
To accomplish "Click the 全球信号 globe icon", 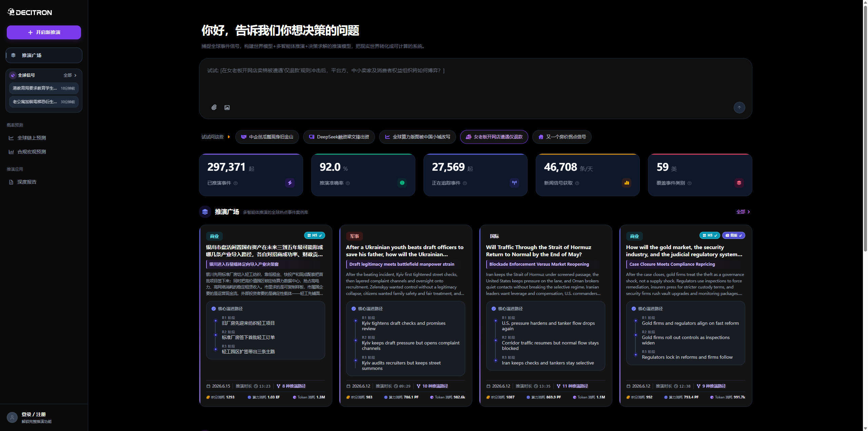I will pos(13,75).
